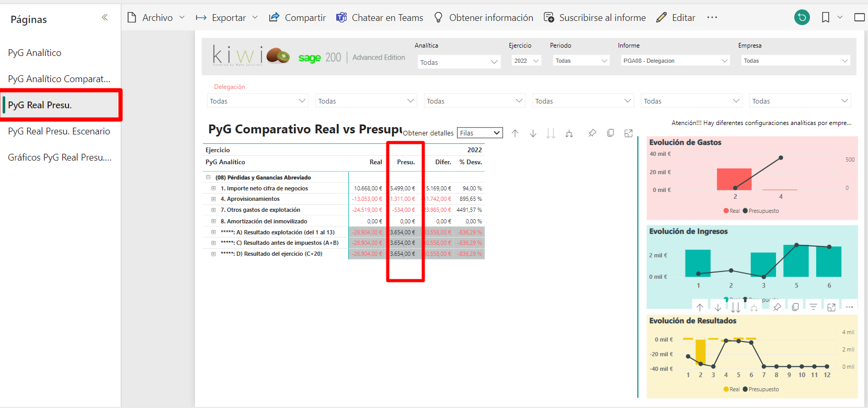Open focus mode for the matrix visual
This screenshot has width=868, height=408.
tap(629, 133)
